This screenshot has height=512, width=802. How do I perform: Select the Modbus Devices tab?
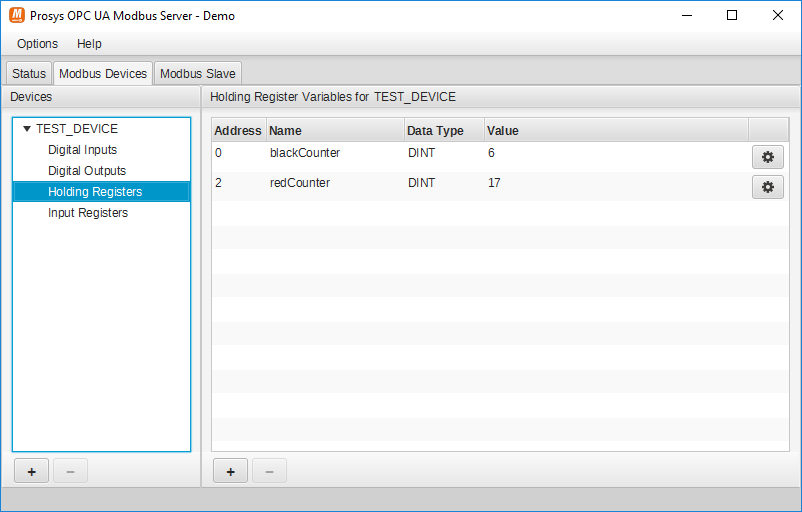103,73
